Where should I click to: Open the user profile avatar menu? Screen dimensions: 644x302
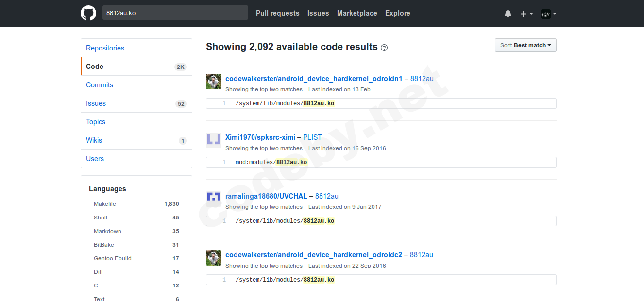pos(548,14)
